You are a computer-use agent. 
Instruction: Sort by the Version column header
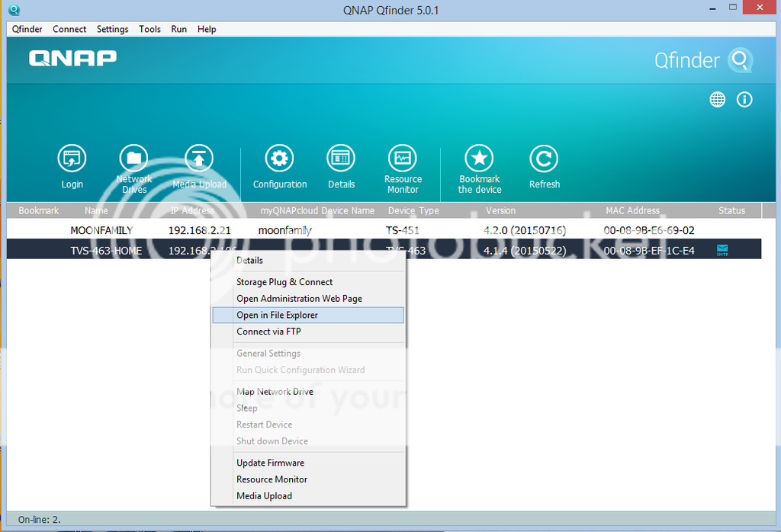pyautogui.click(x=500, y=210)
